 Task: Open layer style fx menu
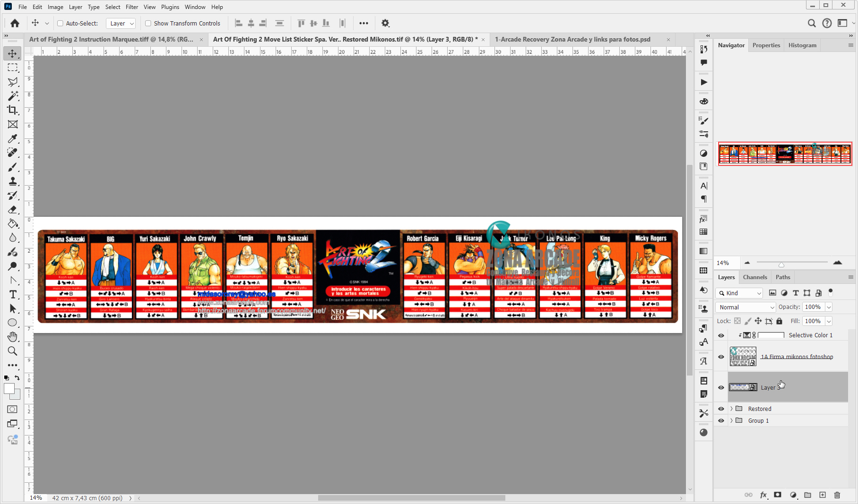coord(763,495)
